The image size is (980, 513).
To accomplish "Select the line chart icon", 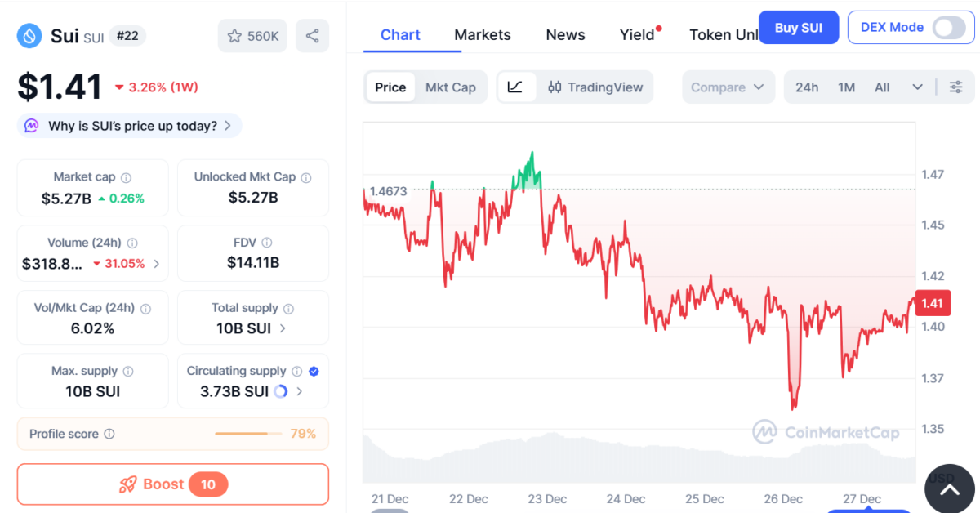I will (515, 87).
